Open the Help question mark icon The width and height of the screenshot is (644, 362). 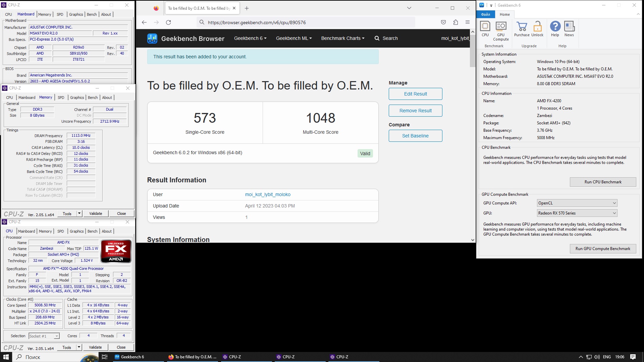click(x=555, y=29)
